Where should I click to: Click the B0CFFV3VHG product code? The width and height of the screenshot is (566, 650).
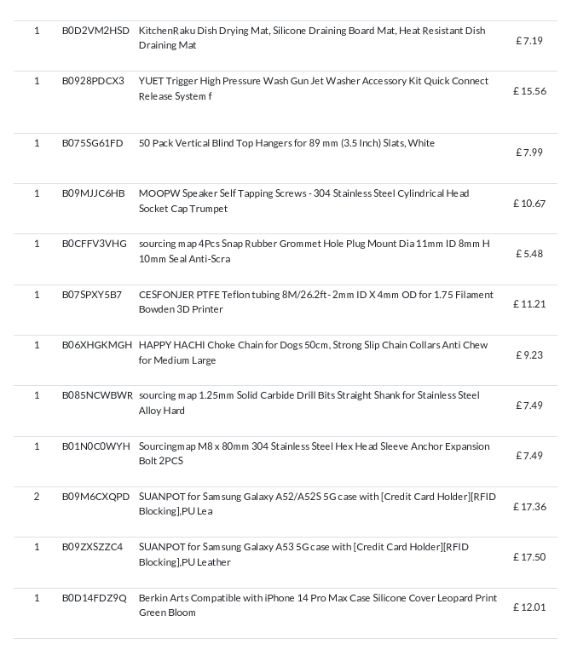pyautogui.click(x=94, y=244)
